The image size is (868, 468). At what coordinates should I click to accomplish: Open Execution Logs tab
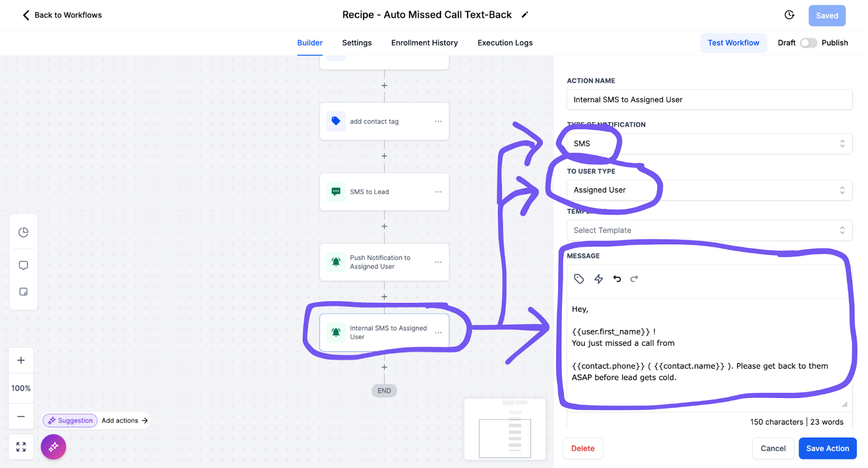[505, 43]
